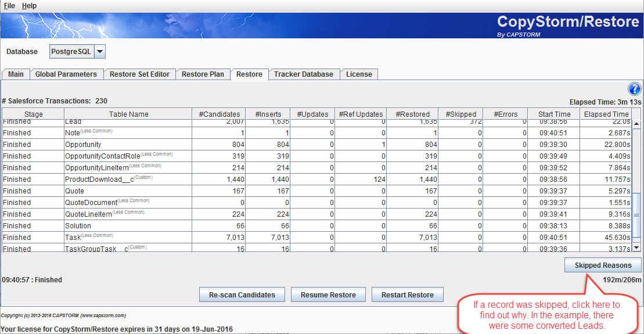Click the #Skipped column header
The height and width of the screenshot is (334, 644).
pyautogui.click(x=461, y=114)
